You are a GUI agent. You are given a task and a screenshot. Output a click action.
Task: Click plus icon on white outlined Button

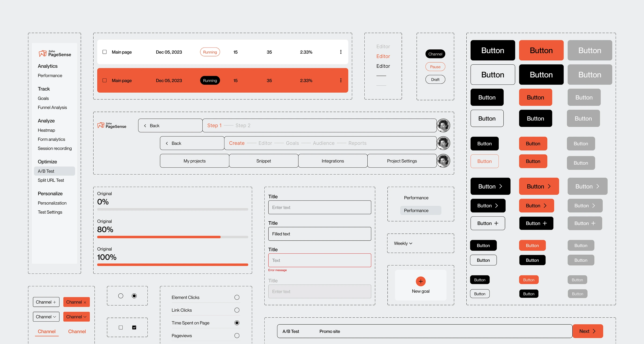496,223
